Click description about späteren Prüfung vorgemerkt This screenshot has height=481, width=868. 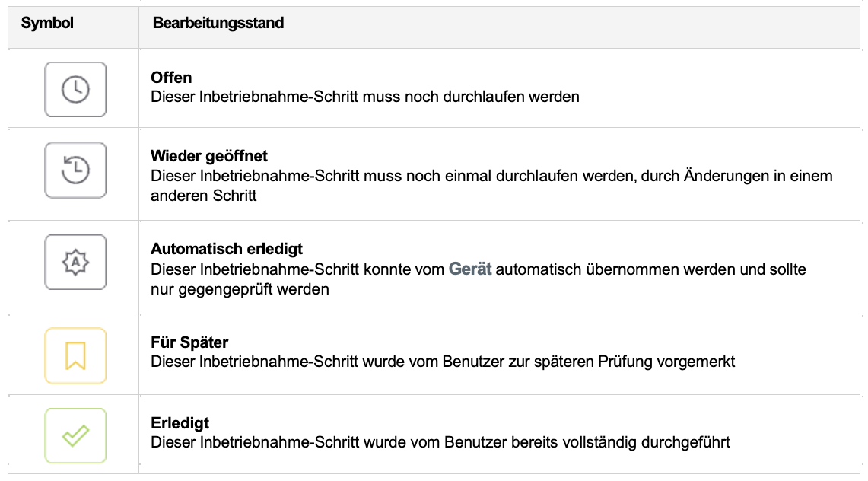443,362
